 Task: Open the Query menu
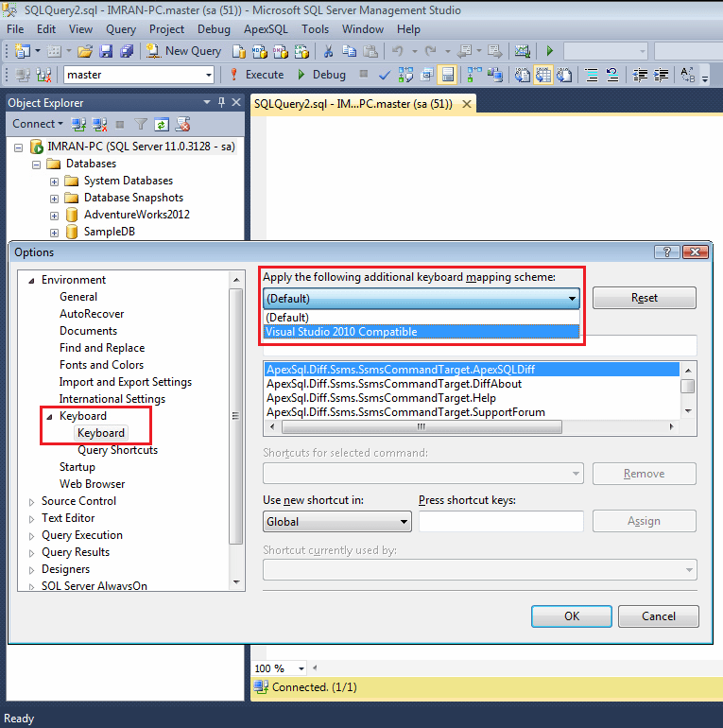click(x=121, y=29)
